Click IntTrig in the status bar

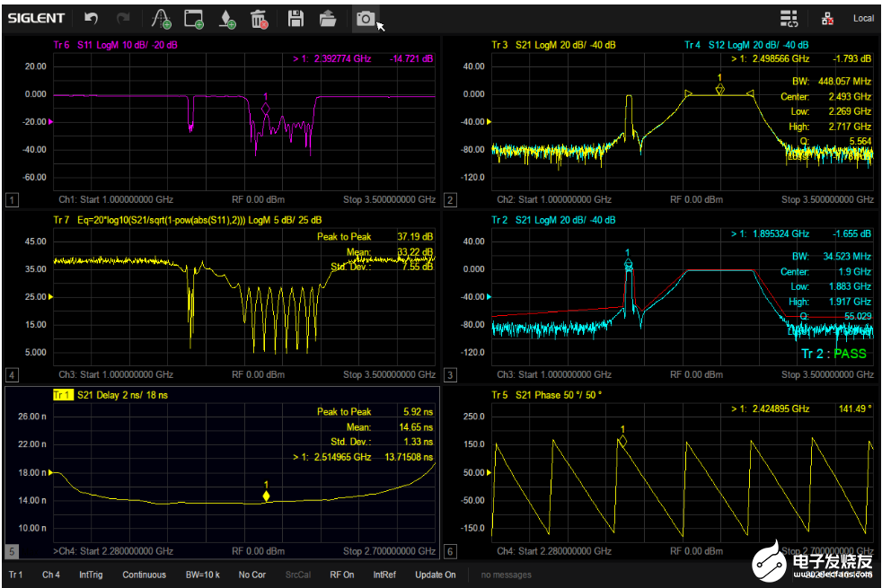click(91, 575)
